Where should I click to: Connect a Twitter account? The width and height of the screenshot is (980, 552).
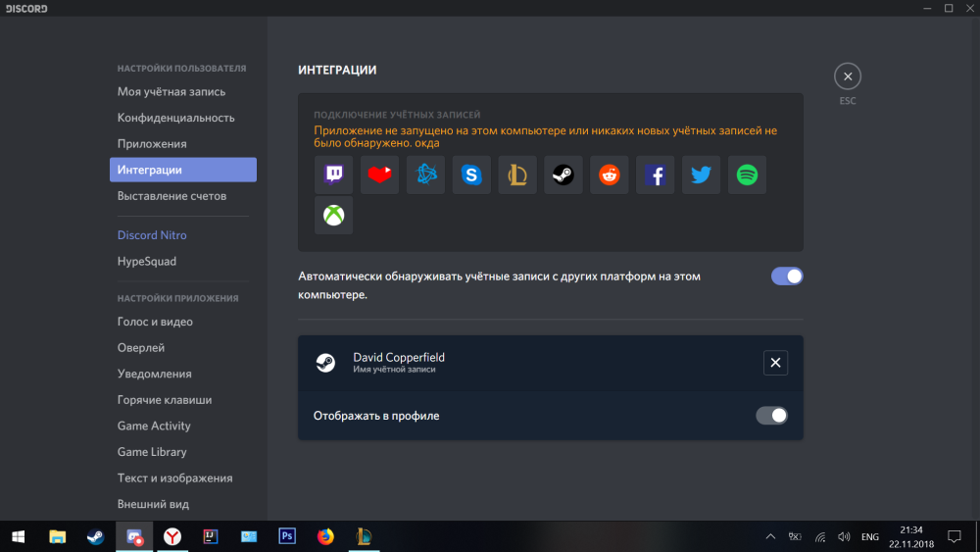point(701,176)
